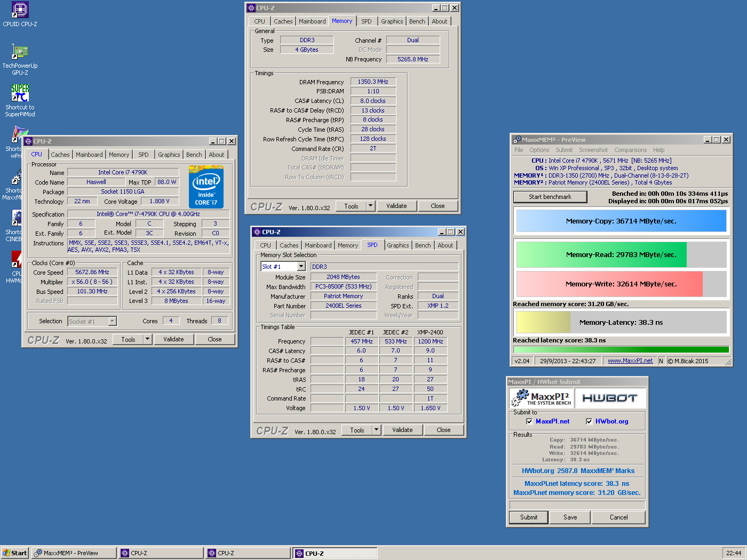Click the Multiplier x 56.0 field
The height and width of the screenshot is (560, 747).
click(92, 282)
